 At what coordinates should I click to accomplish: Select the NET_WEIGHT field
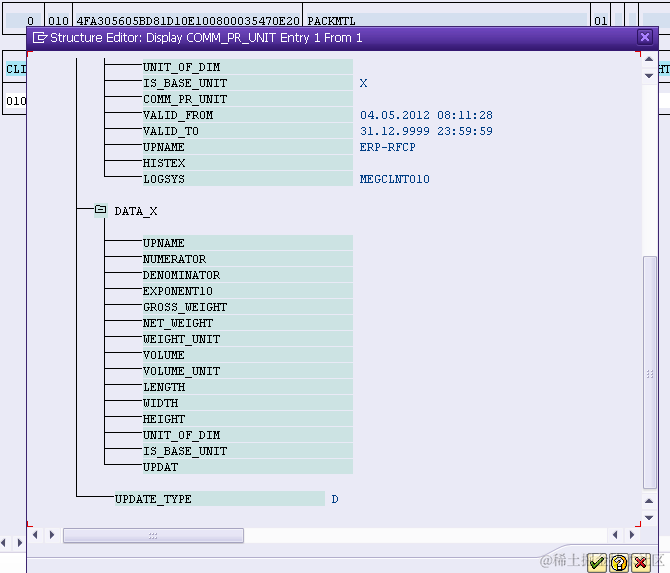tap(248, 323)
